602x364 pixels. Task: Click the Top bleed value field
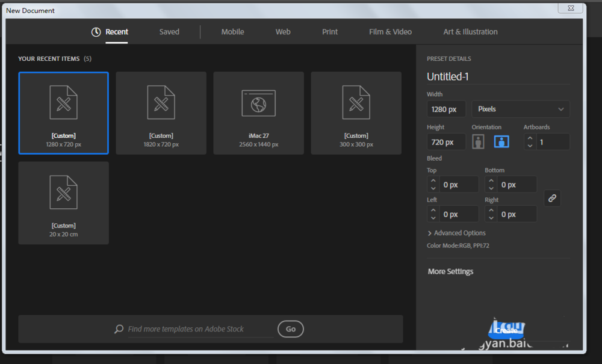(x=459, y=185)
